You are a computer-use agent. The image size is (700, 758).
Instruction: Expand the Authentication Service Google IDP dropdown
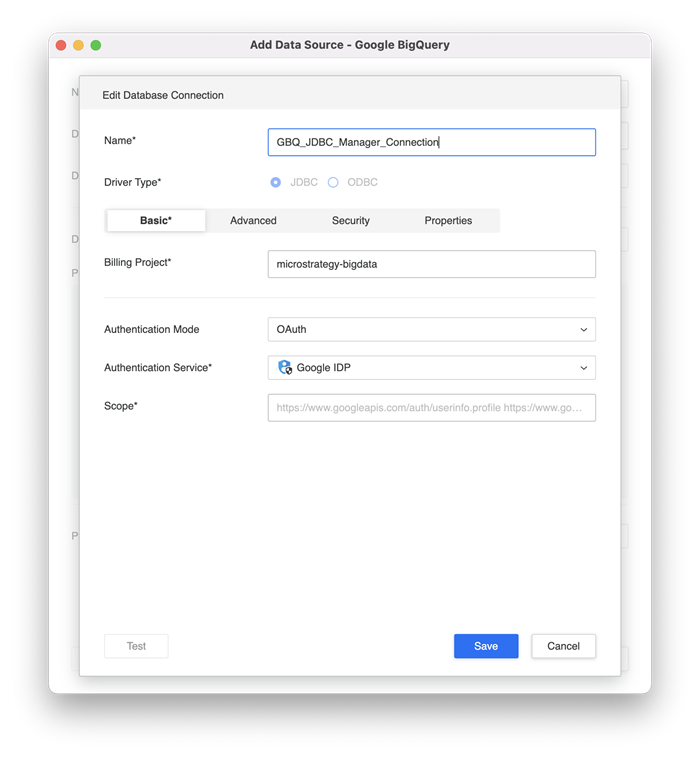(431, 368)
